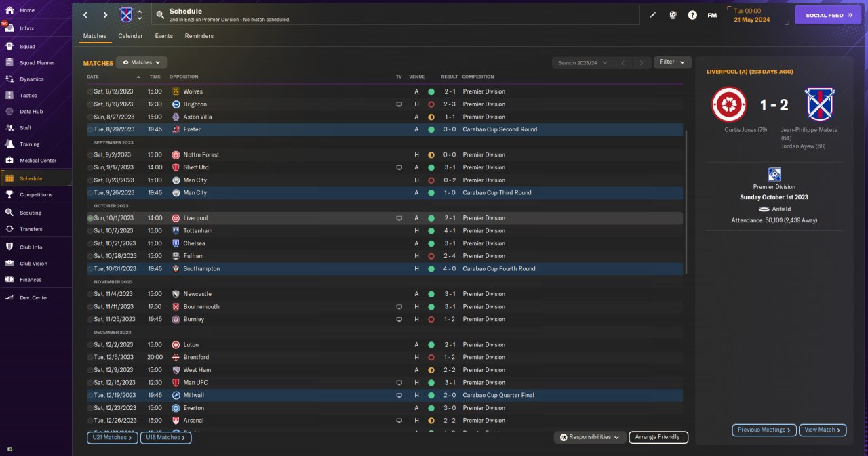Click the Schedule search bar
Viewport: 868px width, 456px height.
click(x=395, y=15)
